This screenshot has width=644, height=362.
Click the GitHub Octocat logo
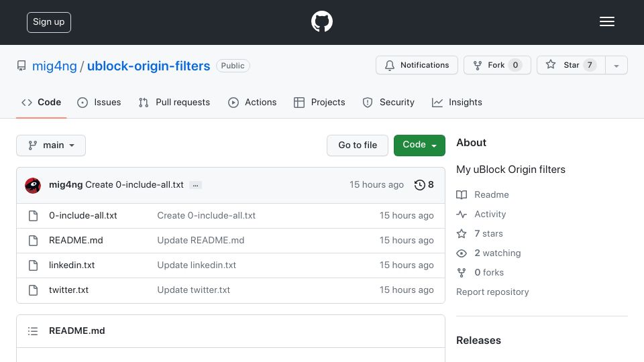321,21
